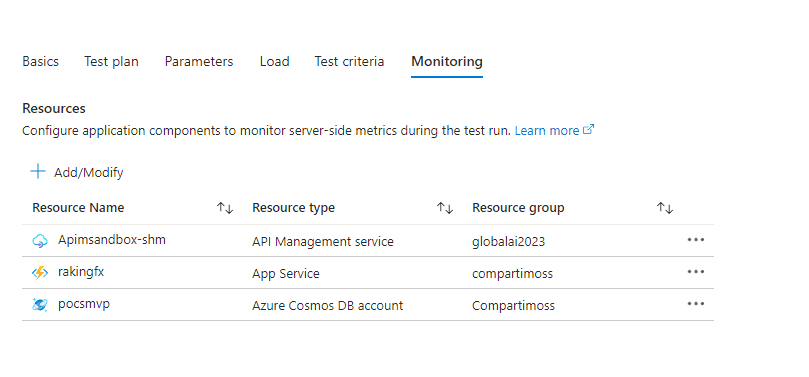Click the Resource group column header
This screenshot has height=377, width=809.
point(518,208)
